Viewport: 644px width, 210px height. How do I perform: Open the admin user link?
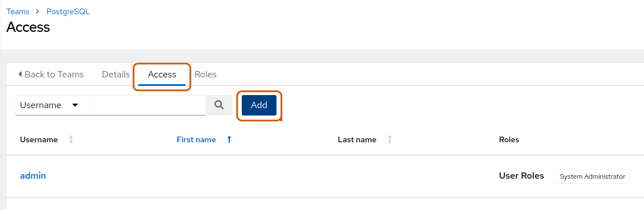(33, 176)
